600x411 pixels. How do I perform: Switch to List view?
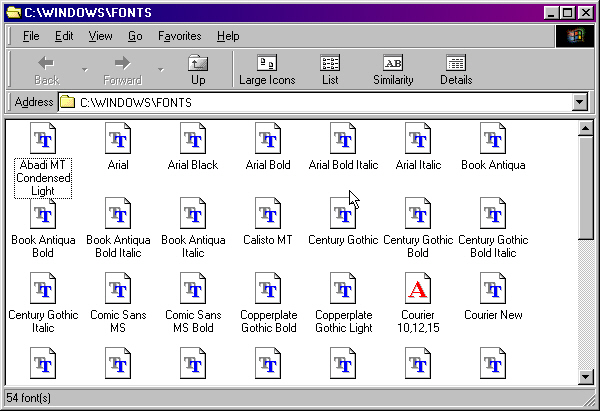pos(330,70)
